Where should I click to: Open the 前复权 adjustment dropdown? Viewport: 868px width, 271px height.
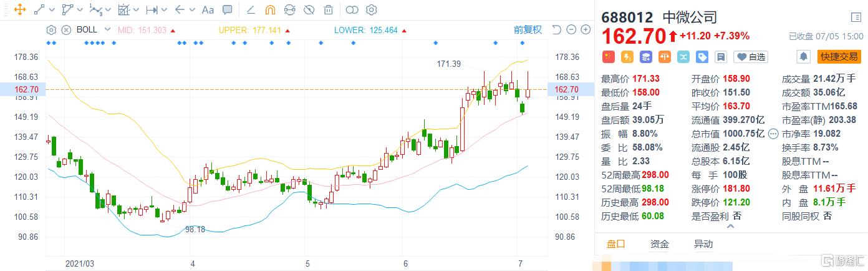[x=528, y=29]
